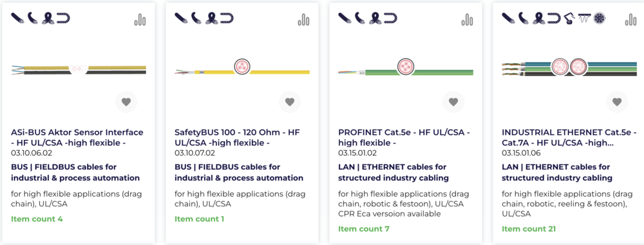Image resolution: width=644 pixels, height=245 pixels.
Task: Add PROFINET Cat.5e to favorites with heart
Action: [453, 102]
